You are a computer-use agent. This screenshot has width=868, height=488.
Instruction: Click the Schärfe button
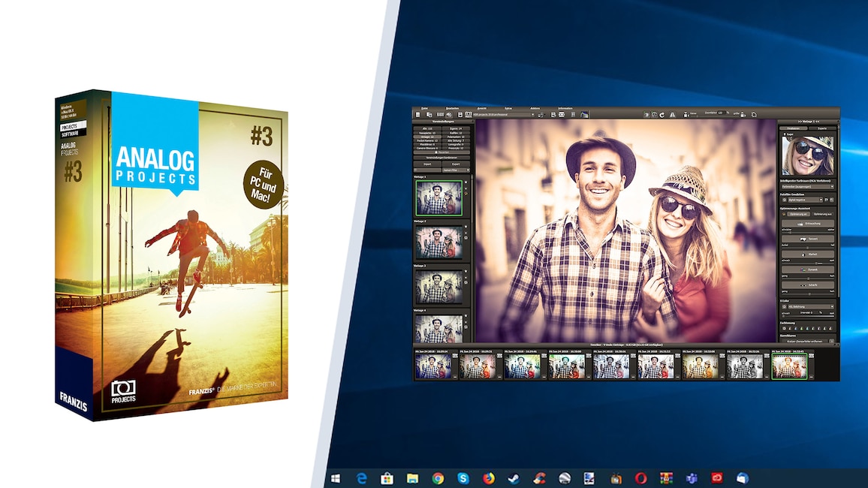808,285
